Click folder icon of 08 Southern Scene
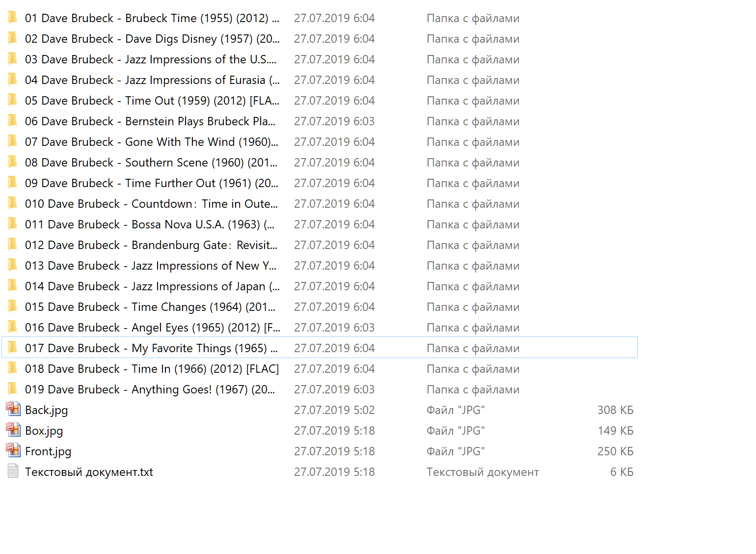756x554 pixels. (12, 163)
